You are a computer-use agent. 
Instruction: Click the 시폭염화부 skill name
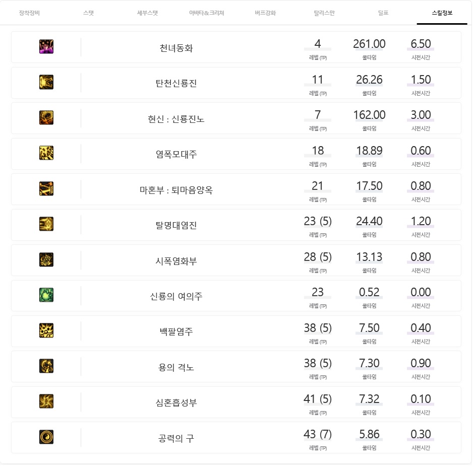176,261
